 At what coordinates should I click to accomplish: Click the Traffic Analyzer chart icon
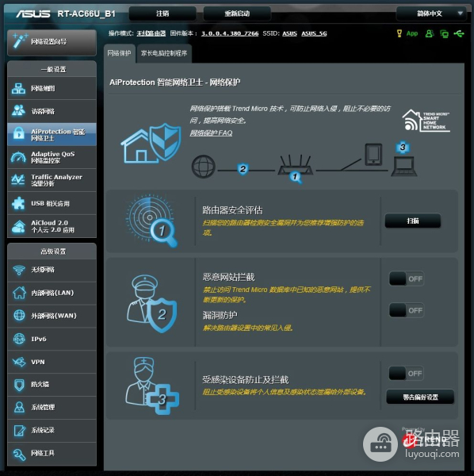click(18, 180)
